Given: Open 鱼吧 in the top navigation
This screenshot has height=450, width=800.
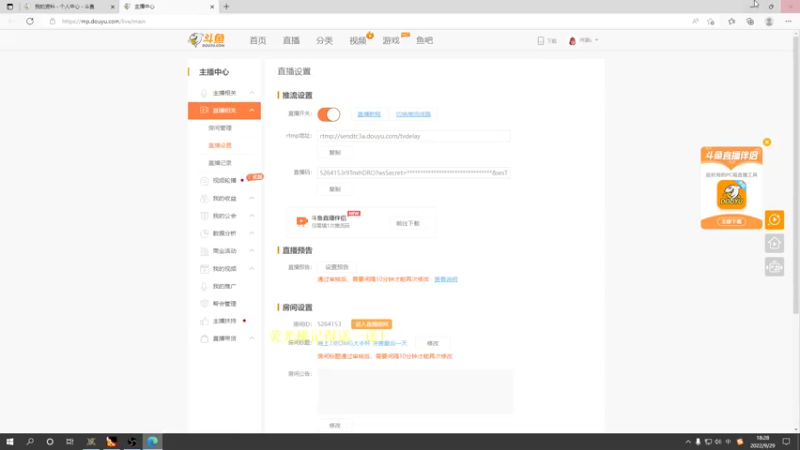Looking at the screenshot, I should click(x=424, y=40).
